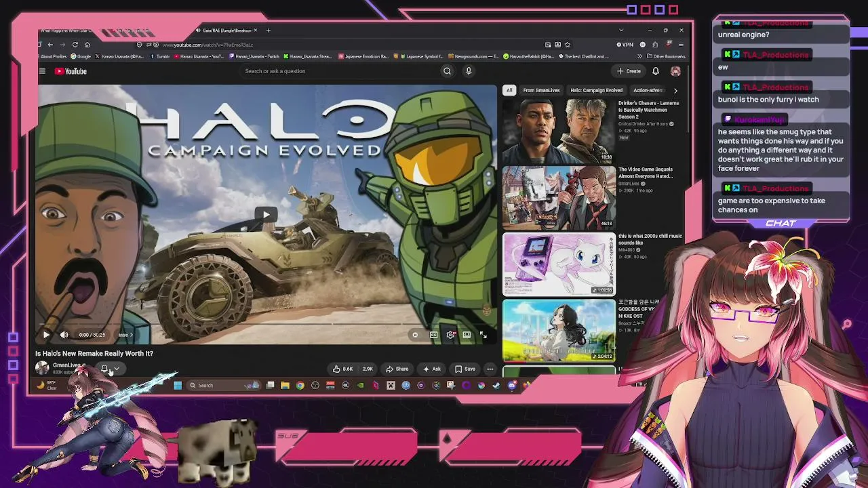Image resolution: width=868 pixels, height=488 pixels.
Task: Open Google Chrome from the taskbar
Action: click(300, 386)
